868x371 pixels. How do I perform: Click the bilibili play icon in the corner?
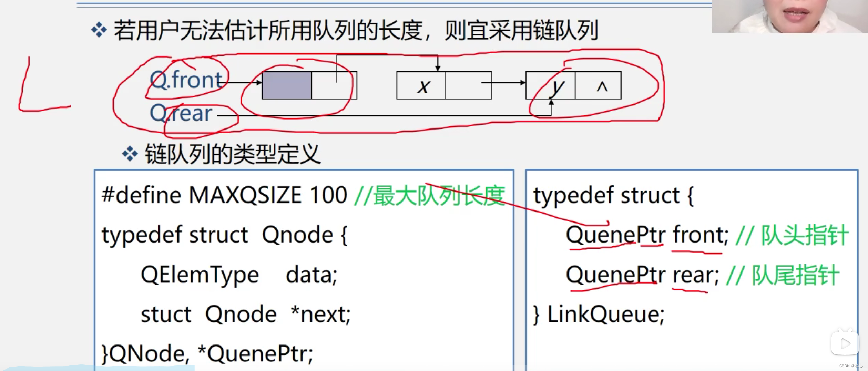(x=845, y=342)
